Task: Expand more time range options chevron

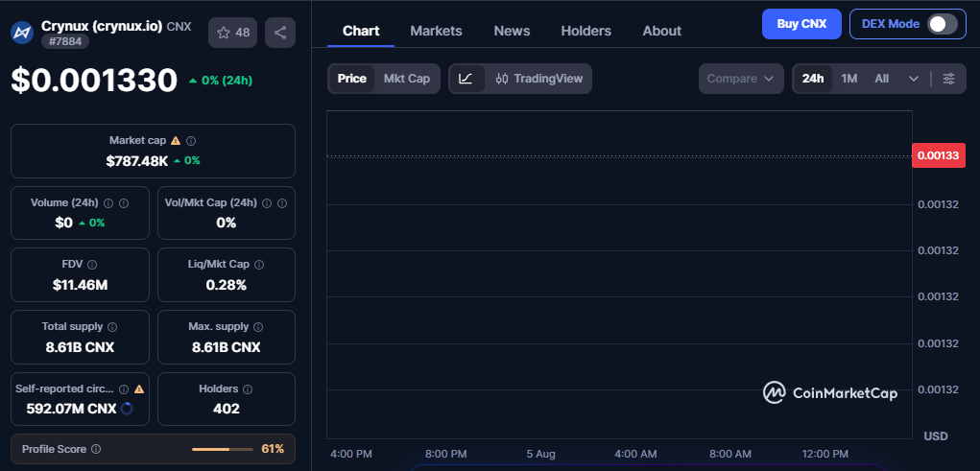Action: click(913, 79)
